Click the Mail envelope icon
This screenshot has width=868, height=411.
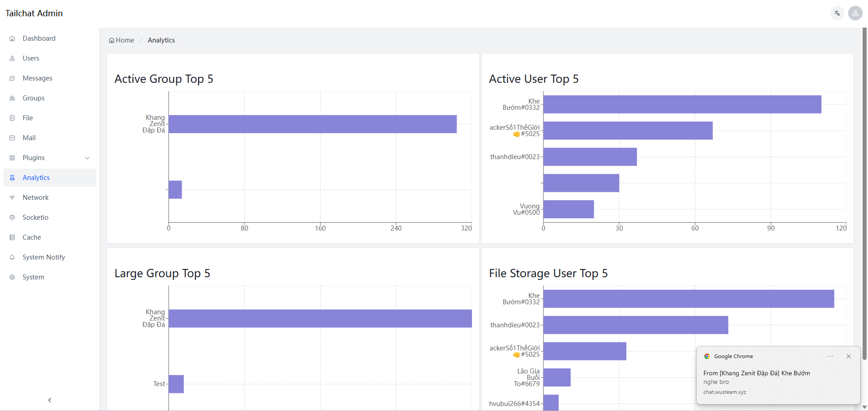(x=12, y=138)
